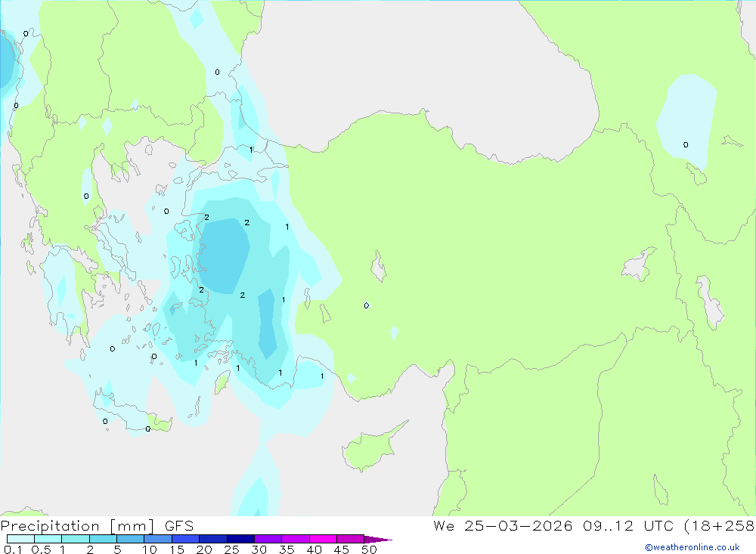This screenshot has width=756, height=554.
Task: Select the 0.5–1 mm legend color swatch
Action: pos(48,539)
